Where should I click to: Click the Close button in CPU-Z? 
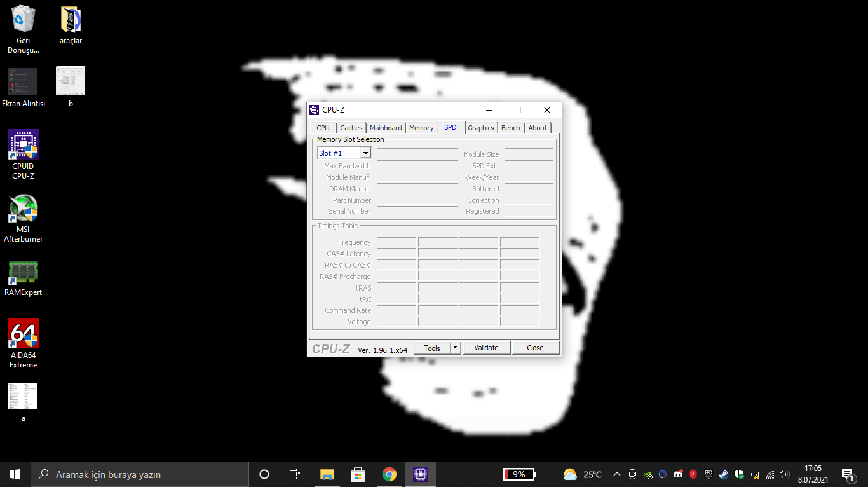(535, 347)
